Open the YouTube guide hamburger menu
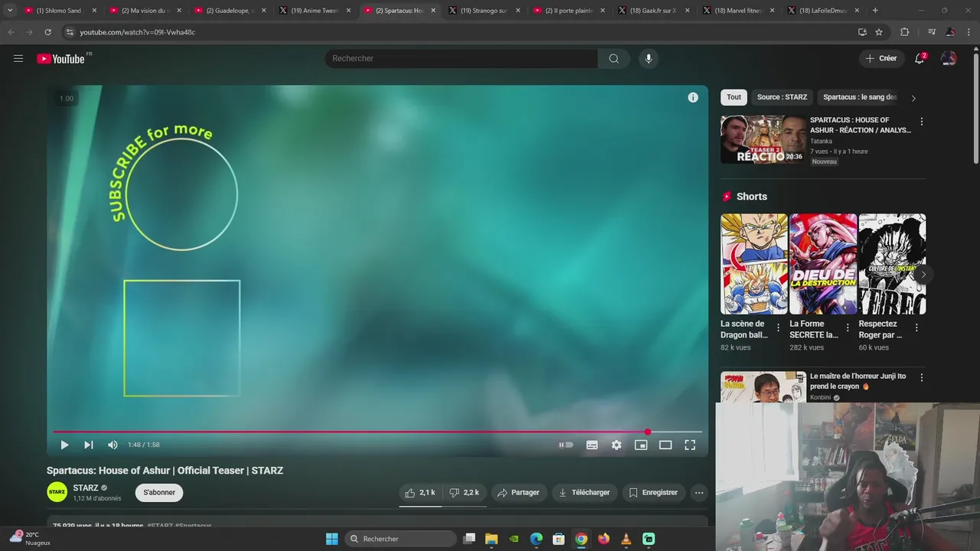The image size is (980, 551). tap(18, 58)
